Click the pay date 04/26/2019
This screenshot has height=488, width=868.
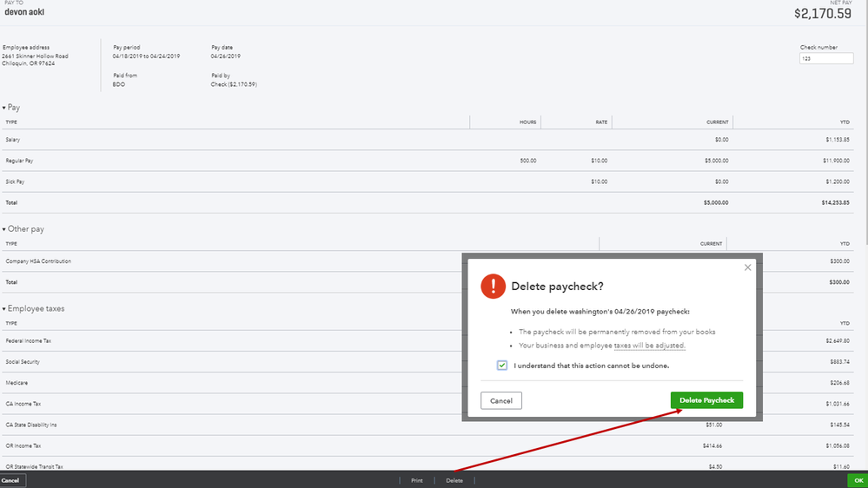tap(225, 56)
